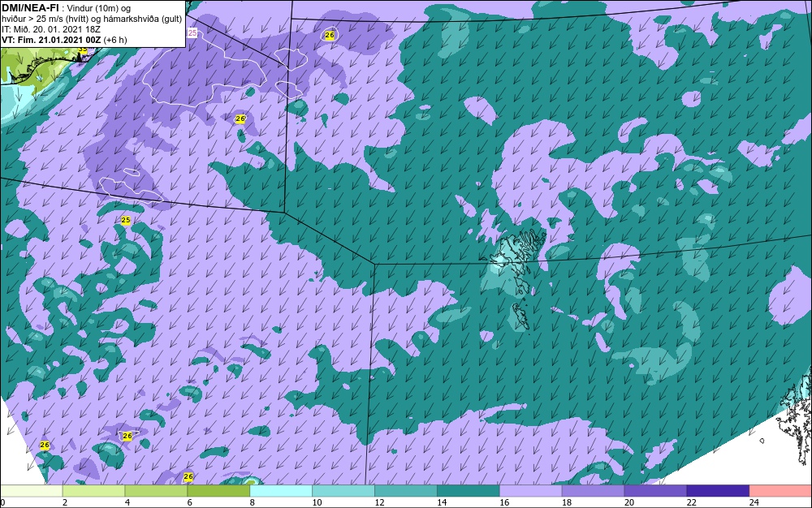This screenshot has width=812, height=508.
Task: Click the legend value '18'
Action: 567,502
